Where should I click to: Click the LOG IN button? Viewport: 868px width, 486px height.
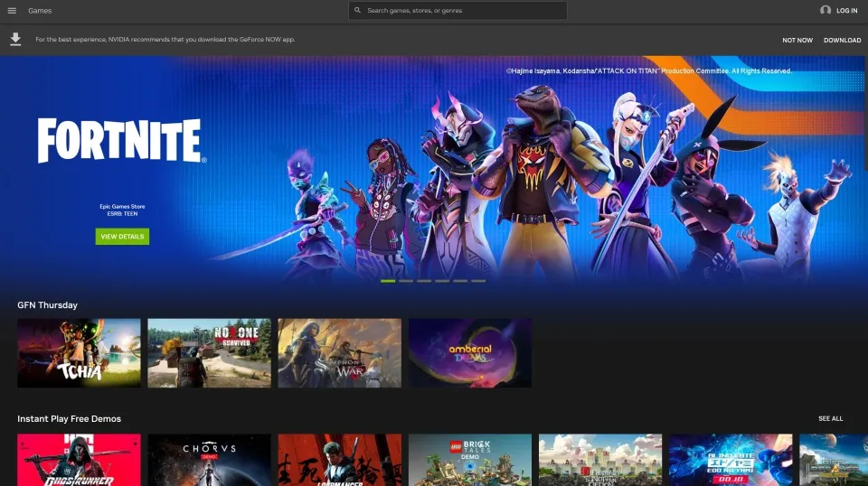(846, 11)
